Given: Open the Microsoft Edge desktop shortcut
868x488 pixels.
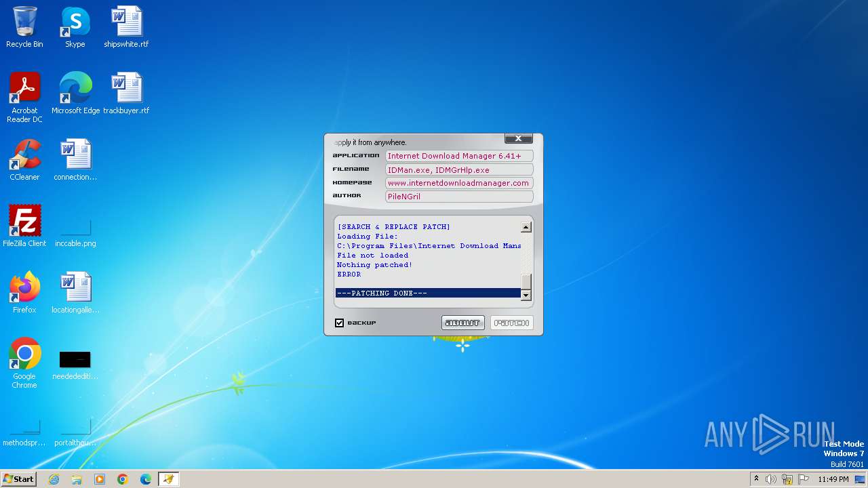Looking at the screenshot, I should pos(75,94).
